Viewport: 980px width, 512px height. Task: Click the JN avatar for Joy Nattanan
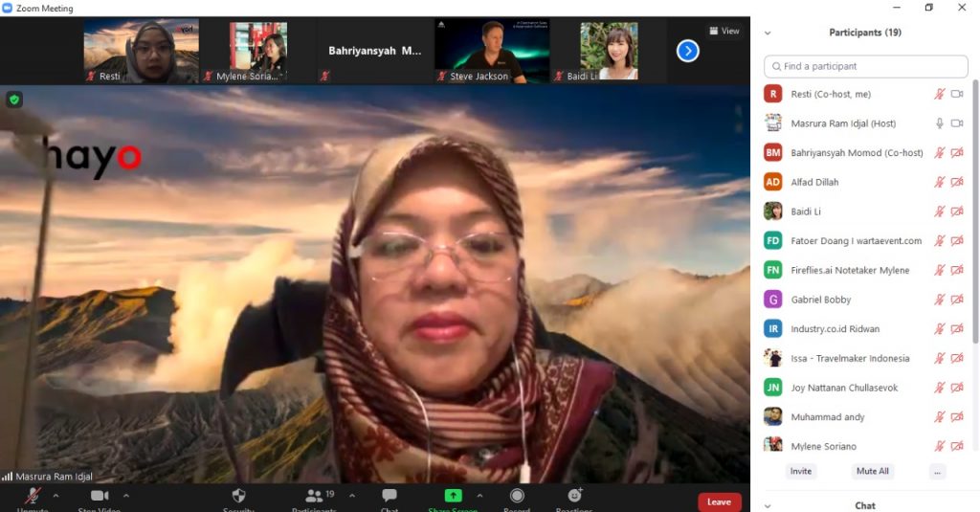click(x=773, y=388)
